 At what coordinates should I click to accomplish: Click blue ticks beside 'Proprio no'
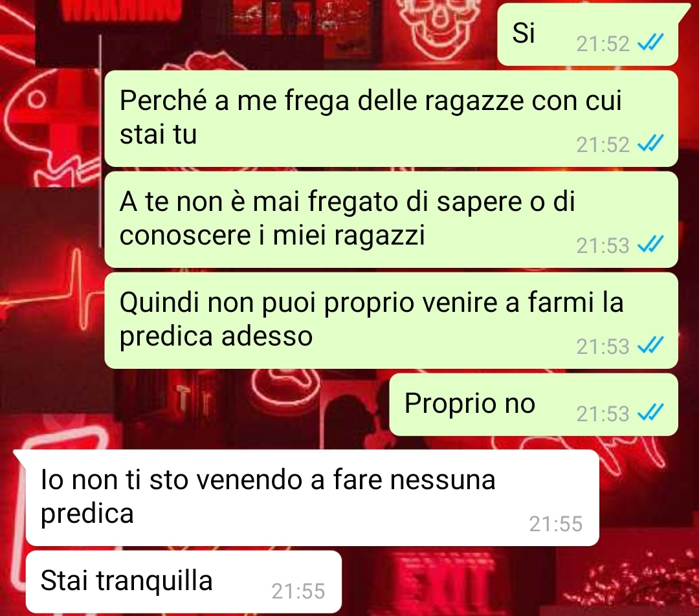pyautogui.click(x=651, y=413)
